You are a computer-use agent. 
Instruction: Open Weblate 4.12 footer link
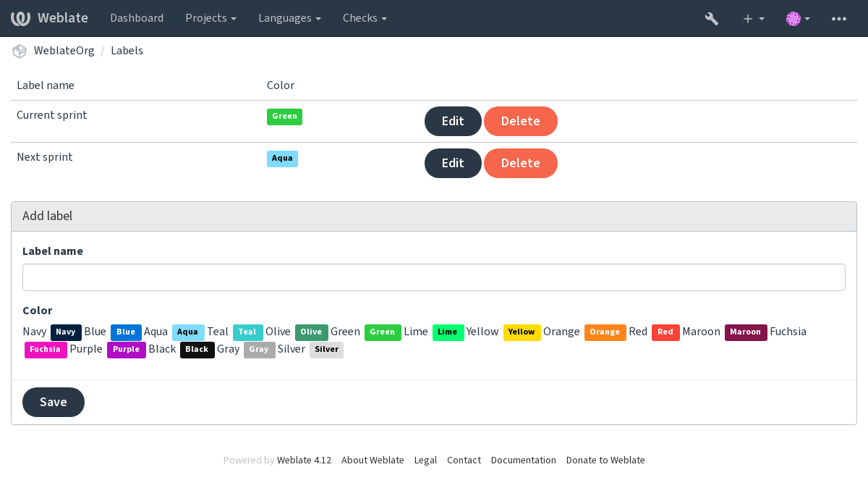[x=304, y=460]
